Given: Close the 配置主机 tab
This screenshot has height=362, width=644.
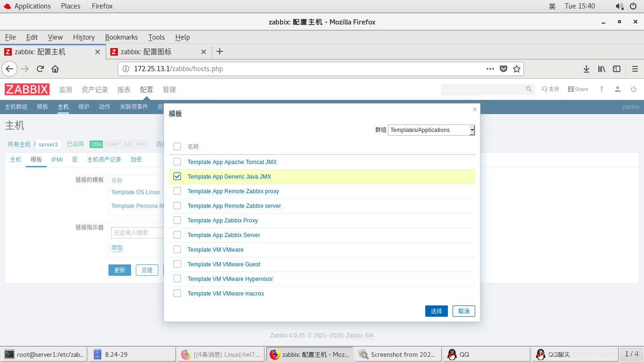Looking at the screenshot, I should (x=98, y=52).
